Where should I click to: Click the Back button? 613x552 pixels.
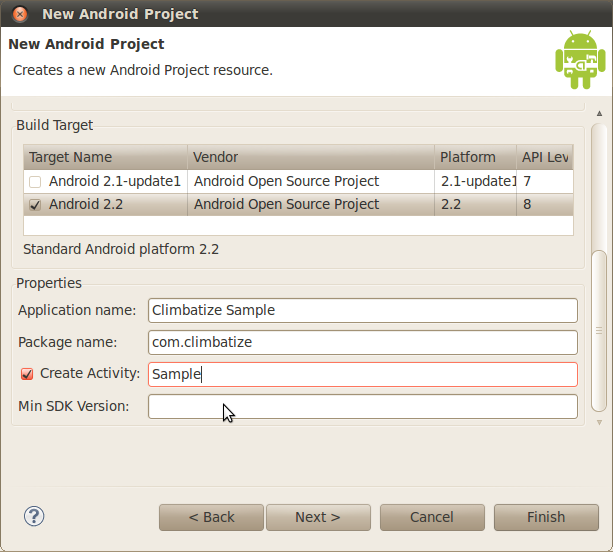click(212, 517)
